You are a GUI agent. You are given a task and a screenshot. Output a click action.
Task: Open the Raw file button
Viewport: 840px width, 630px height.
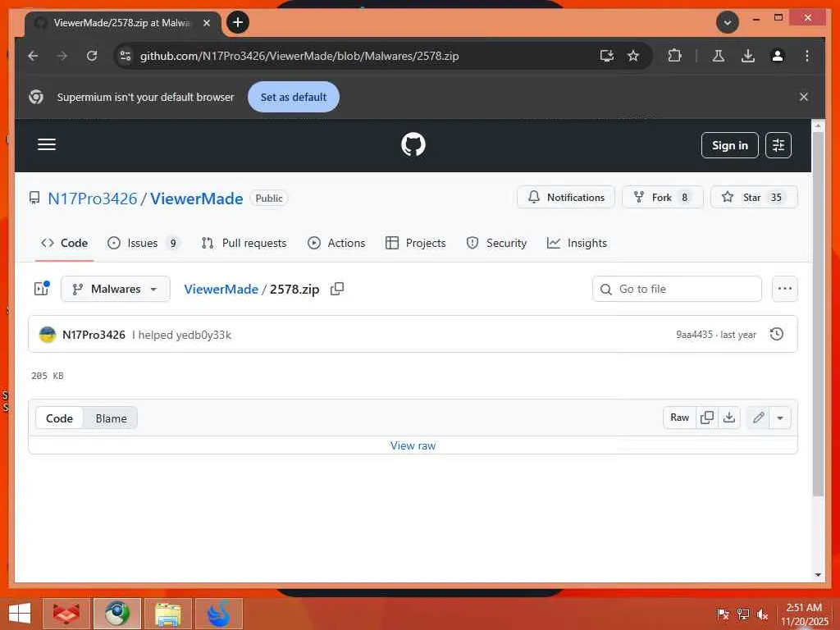tap(680, 418)
